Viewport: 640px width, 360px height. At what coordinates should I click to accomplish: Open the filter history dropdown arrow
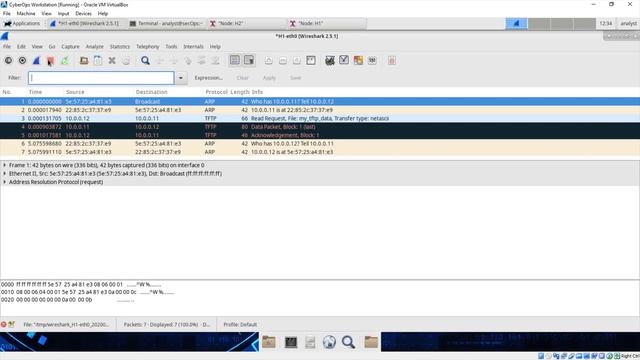[181, 78]
